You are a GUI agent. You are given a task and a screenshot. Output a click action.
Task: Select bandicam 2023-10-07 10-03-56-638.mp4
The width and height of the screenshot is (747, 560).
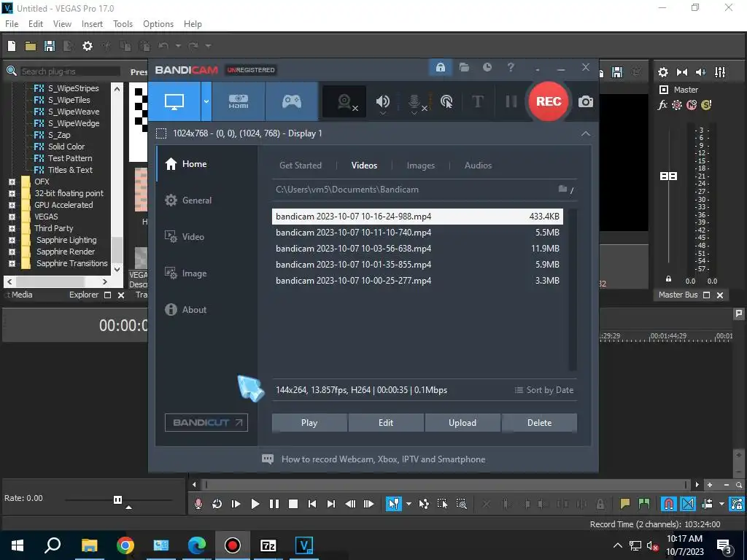pos(417,249)
